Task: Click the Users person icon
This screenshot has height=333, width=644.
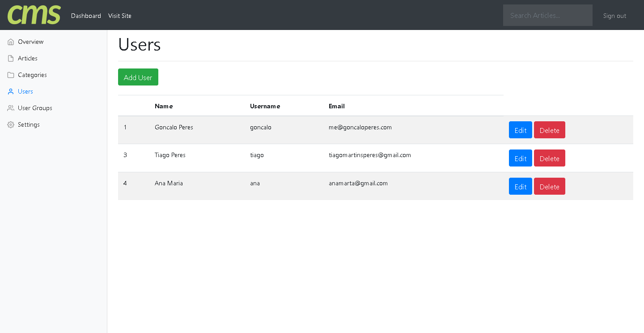Action: 11,92
